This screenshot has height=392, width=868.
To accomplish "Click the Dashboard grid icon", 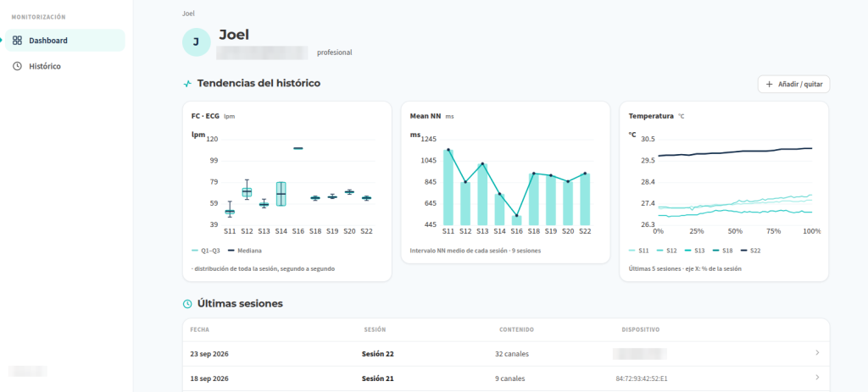I will [17, 41].
